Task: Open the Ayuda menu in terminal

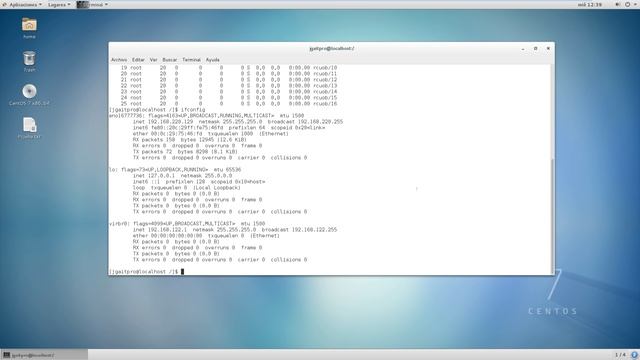Action: point(212,60)
